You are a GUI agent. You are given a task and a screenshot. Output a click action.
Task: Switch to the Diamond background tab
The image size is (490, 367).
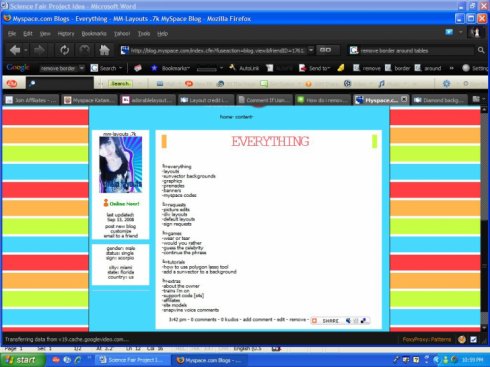439,100
